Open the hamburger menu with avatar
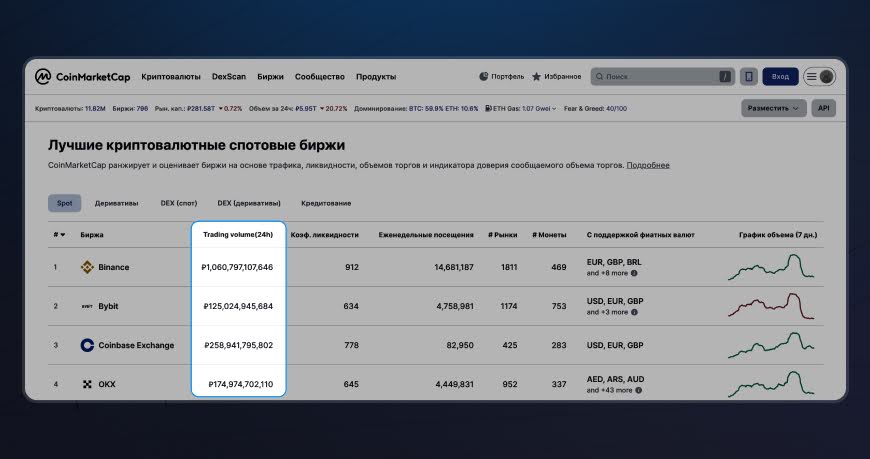870x459 pixels. (x=819, y=77)
